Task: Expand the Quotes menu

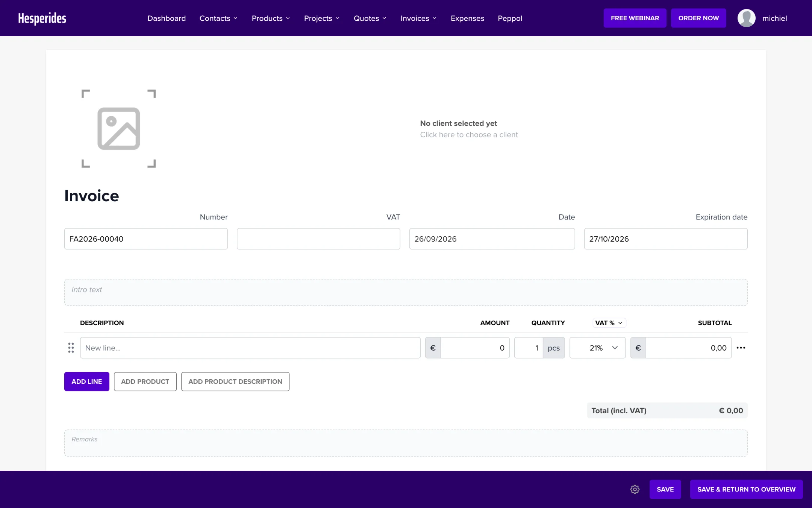Action: 370,18
